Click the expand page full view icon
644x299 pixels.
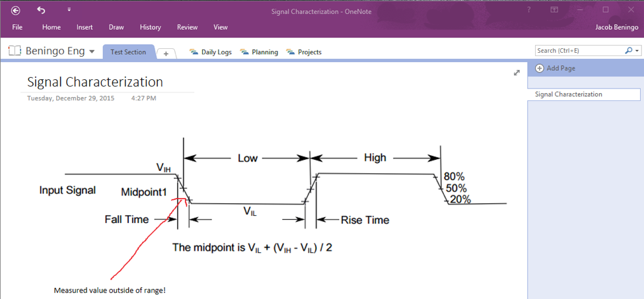[517, 73]
